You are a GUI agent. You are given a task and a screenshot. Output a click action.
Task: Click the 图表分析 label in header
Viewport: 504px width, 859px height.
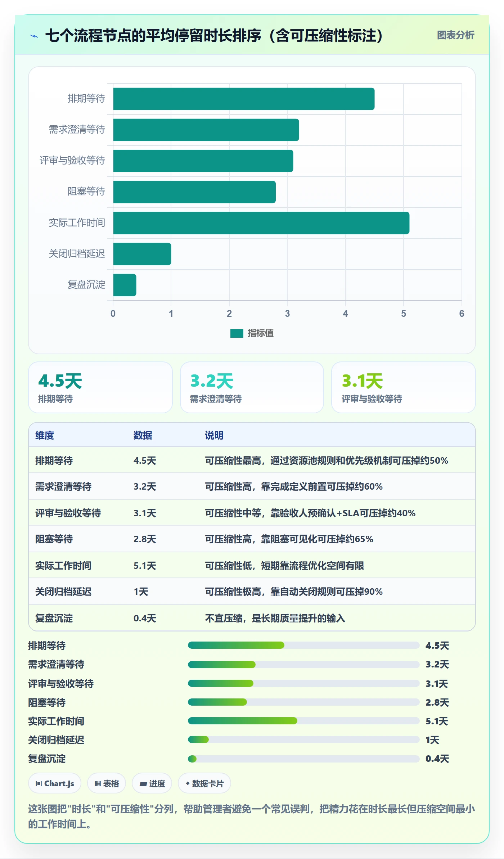455,35
